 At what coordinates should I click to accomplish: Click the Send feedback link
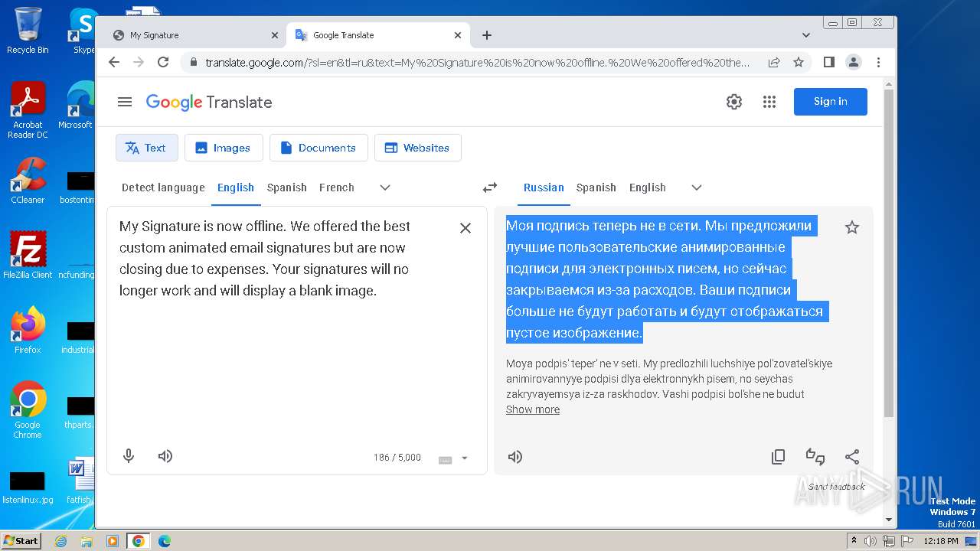(x=836, y=487)
